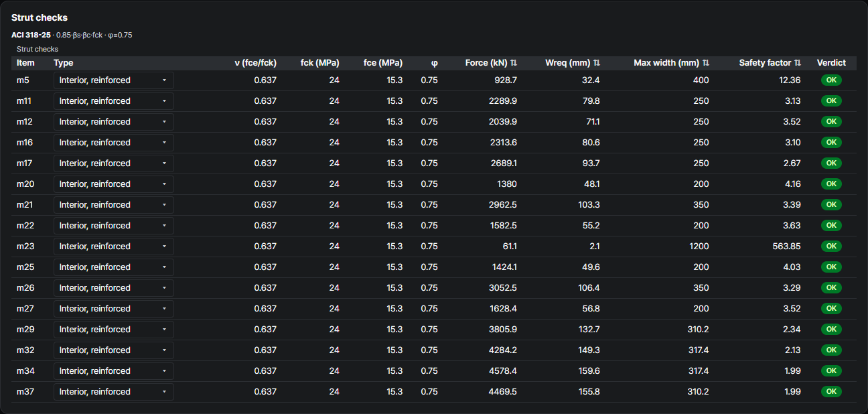Select the safety factor value 12.36
This screenshot has width=868, height=414.
tap(790, 80)
